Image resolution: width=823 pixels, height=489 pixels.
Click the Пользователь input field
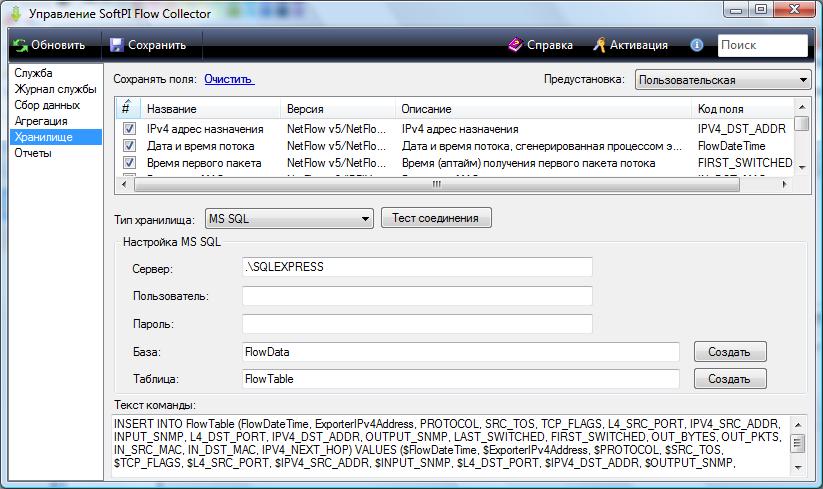(417, 295)
